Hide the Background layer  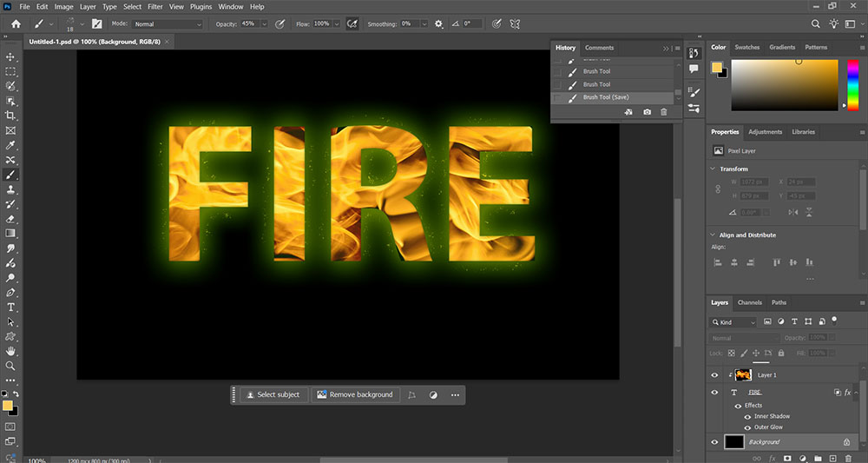[x=715, y=442]
